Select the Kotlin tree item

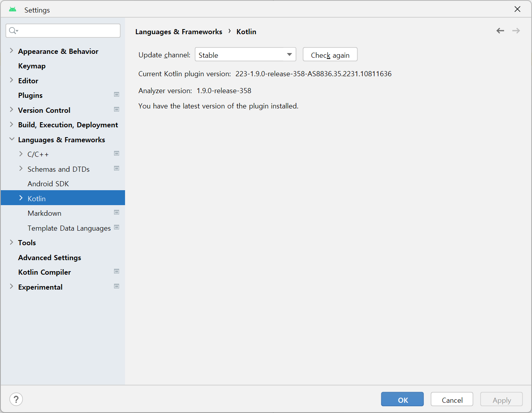pyautogui.click(x=63, y=198)
